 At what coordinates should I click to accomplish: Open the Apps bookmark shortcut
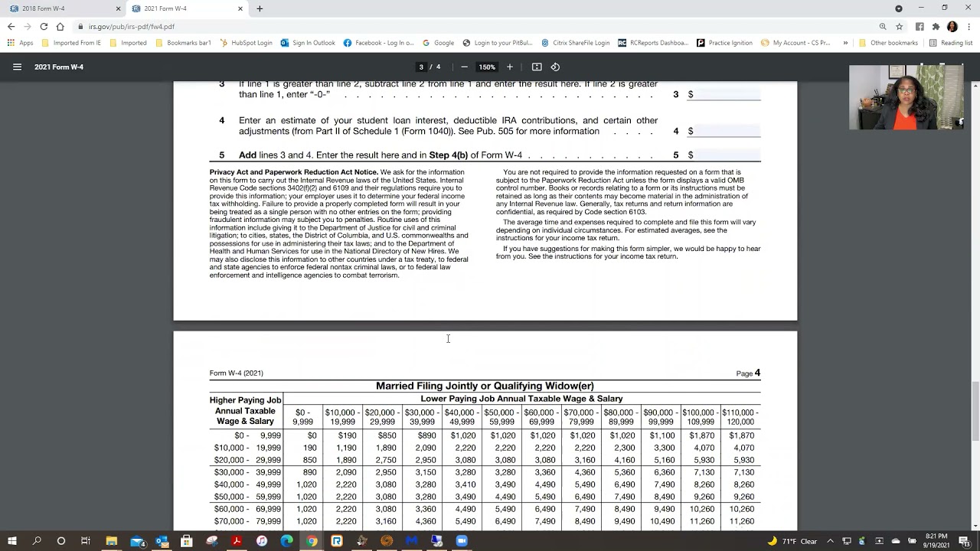tap(21, 43)
